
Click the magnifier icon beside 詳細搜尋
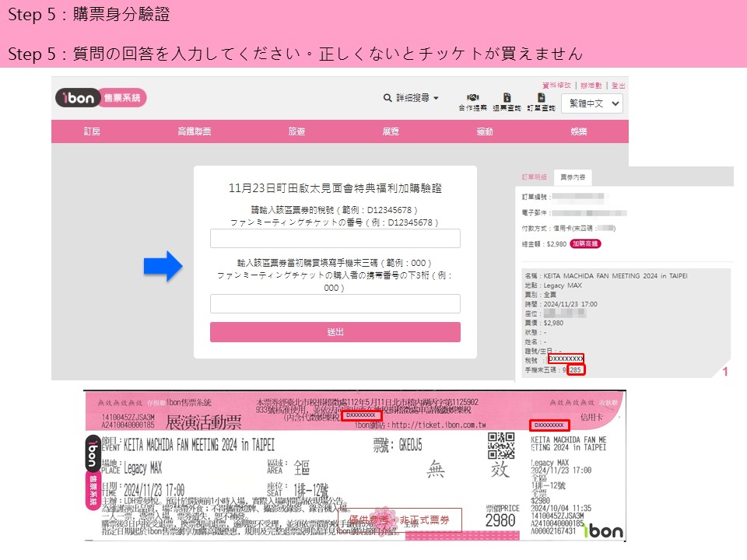pyautogui.click(x=388, y=98)
